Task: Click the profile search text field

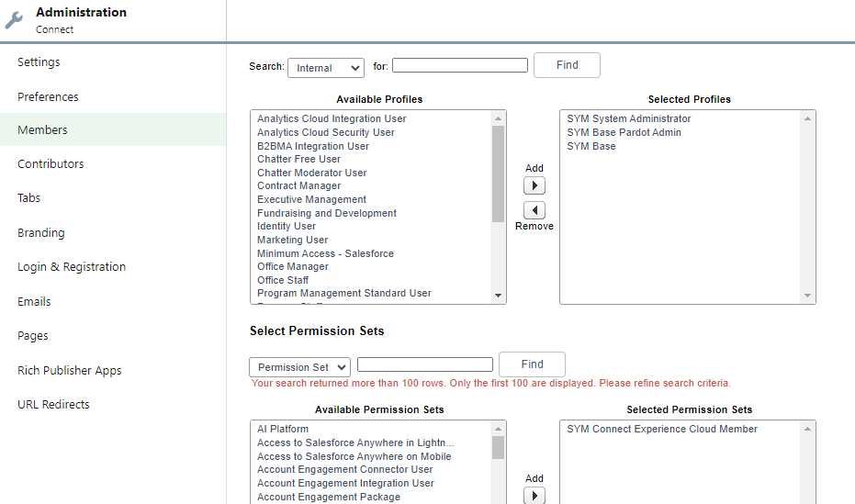Action: [460, 65]
